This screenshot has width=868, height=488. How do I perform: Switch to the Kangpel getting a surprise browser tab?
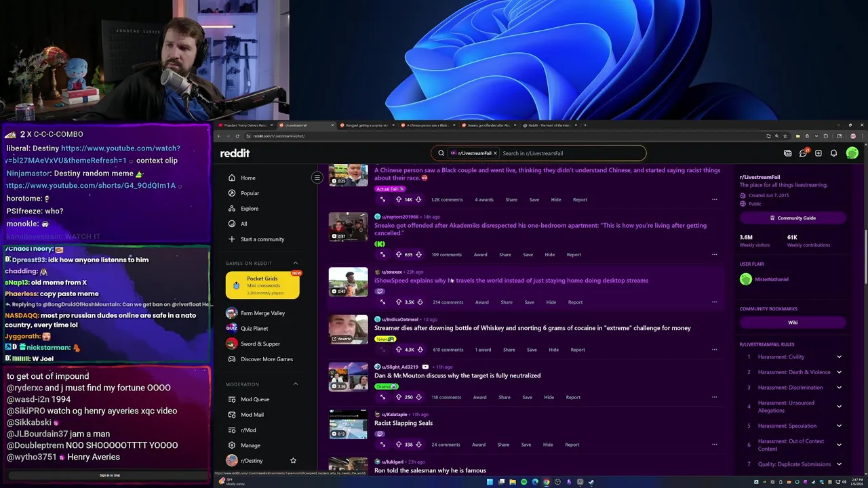[366, 125]
